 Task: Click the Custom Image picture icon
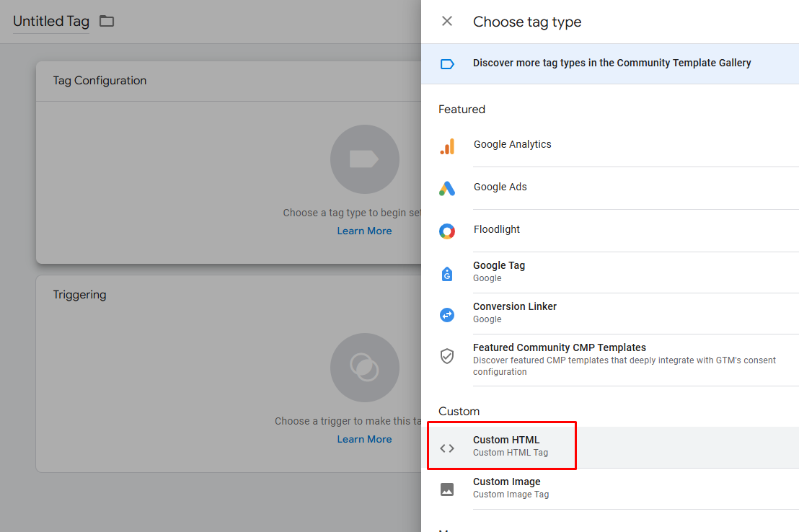[x=447, y=489]
